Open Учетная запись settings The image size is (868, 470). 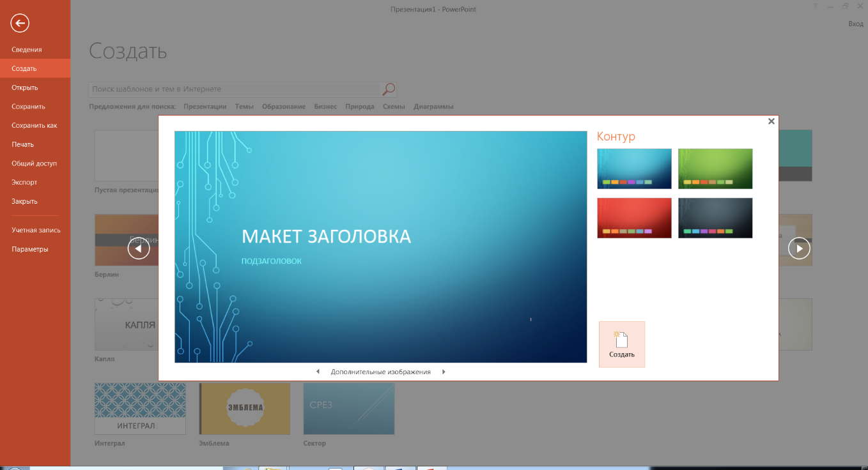[35, 230]
